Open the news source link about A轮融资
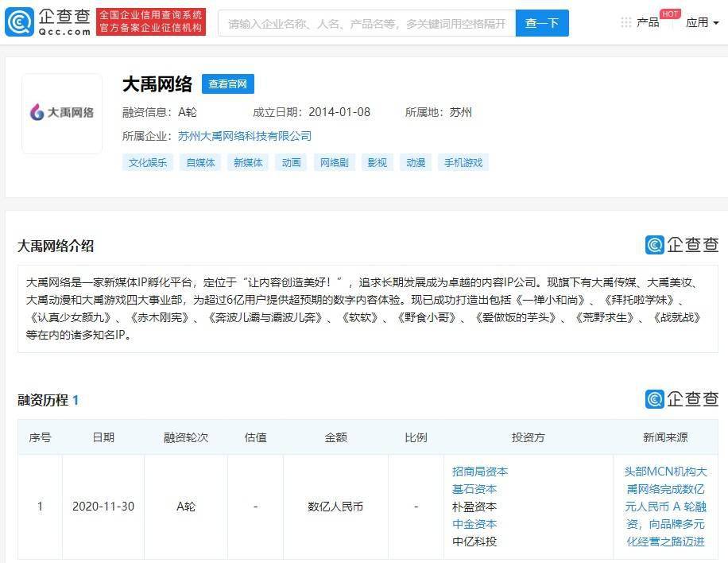Screen dimensions: 728x563 [665, 507]
